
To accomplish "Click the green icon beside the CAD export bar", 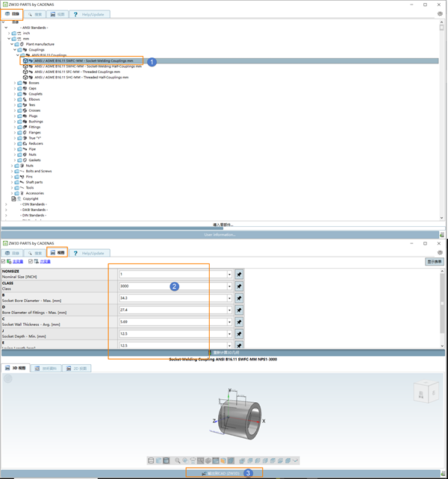I will [x=443, y=473].
